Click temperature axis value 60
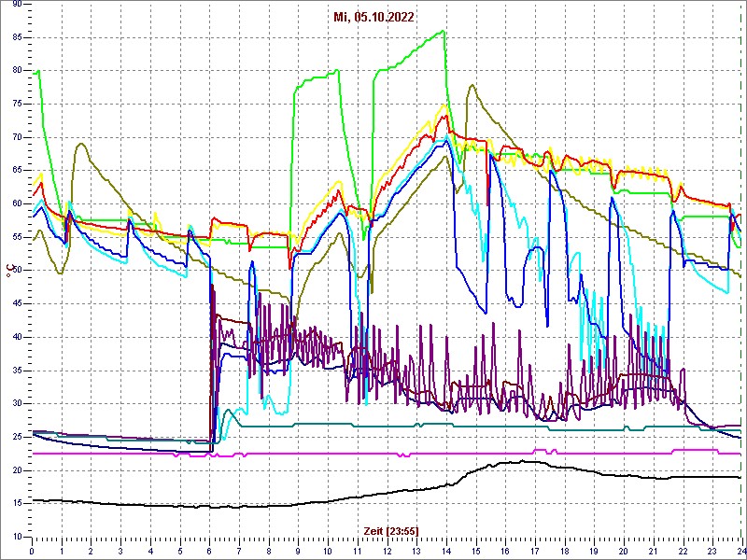 tap(17, 203)
